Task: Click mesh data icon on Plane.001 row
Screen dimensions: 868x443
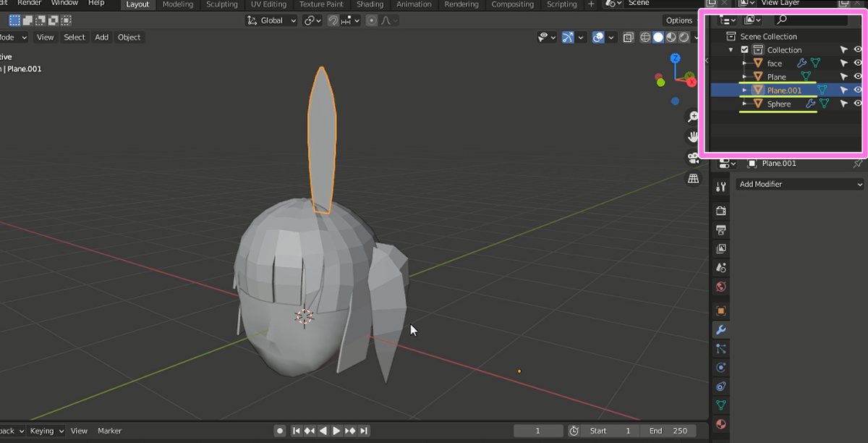Action: 822,90
